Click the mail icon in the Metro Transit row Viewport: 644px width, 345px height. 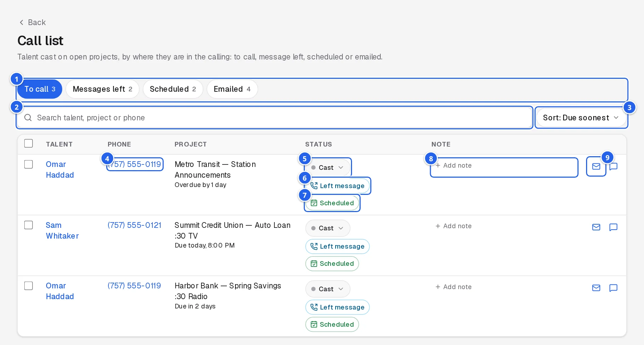(x=596, y=167)
